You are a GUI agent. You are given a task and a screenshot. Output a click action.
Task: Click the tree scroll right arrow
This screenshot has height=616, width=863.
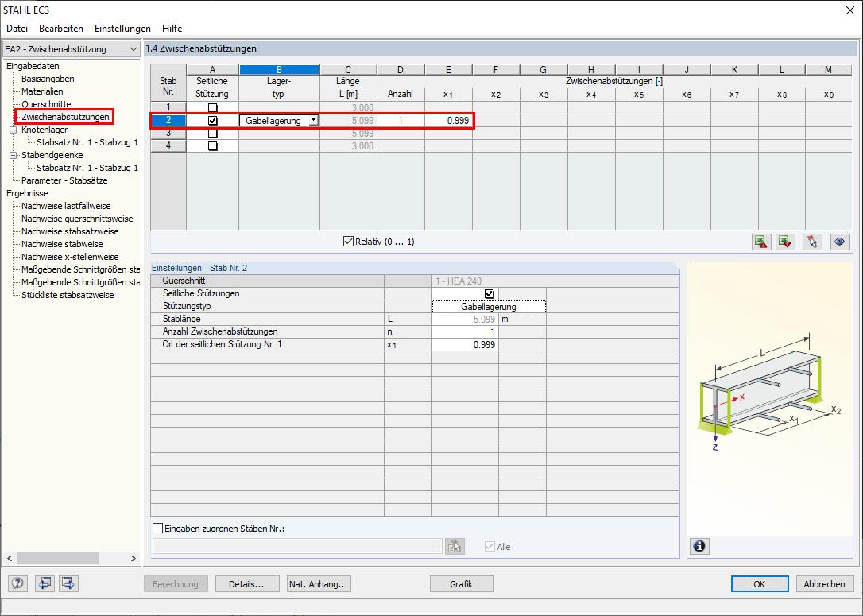pos(133,558)
